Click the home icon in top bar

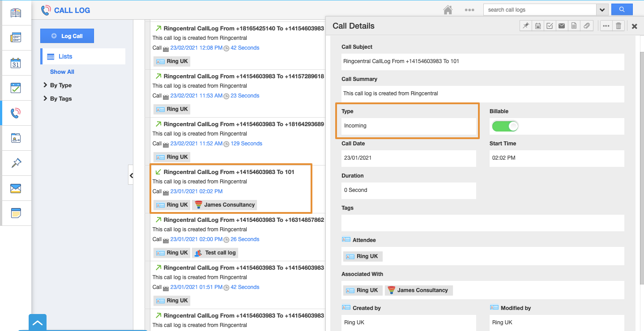coord(448,10)
